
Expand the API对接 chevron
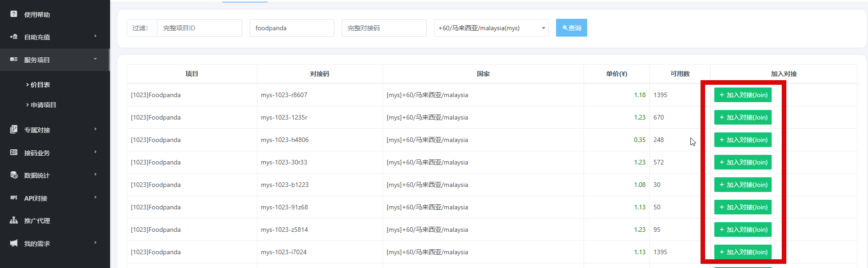(95, 197)
